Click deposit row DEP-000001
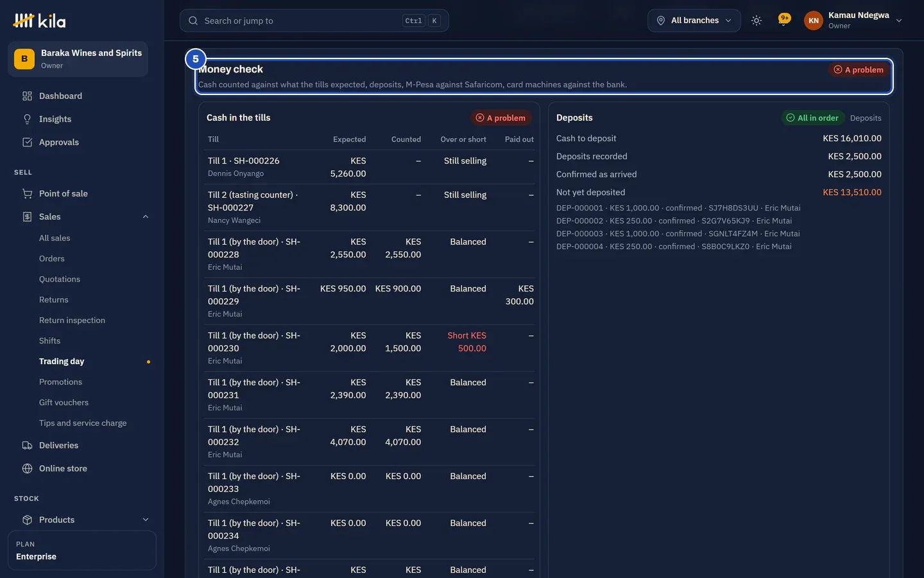 coord(678,208)
